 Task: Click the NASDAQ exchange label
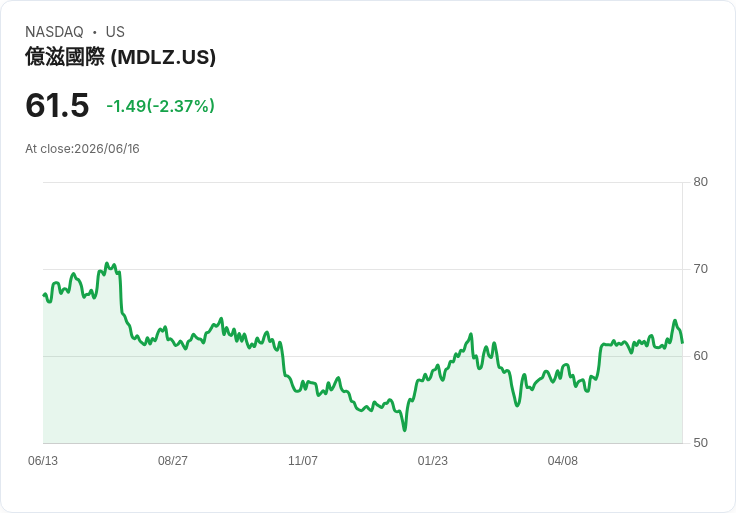[x=54, y=32]
